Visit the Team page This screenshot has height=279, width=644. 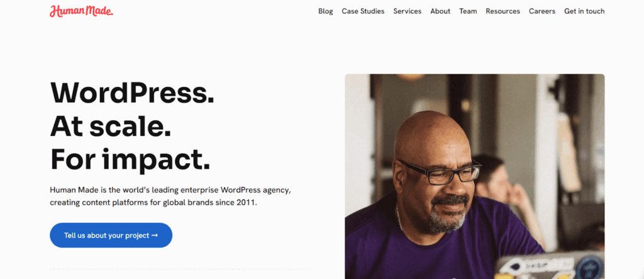pos(468,11)
